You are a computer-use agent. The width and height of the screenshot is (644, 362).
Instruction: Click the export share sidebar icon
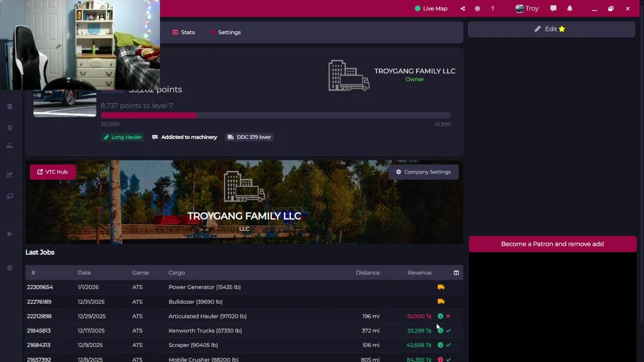10,175
